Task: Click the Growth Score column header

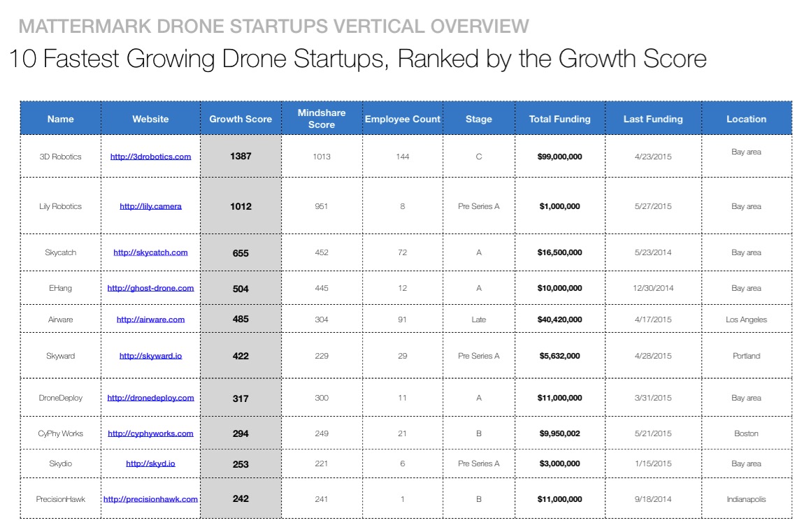Action: [241, 118]
